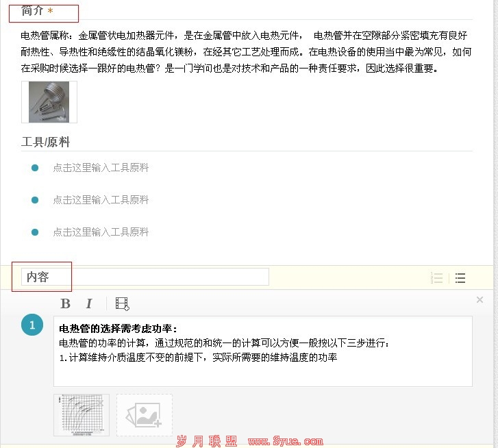Click the first tool/material input field

point(101,168)
